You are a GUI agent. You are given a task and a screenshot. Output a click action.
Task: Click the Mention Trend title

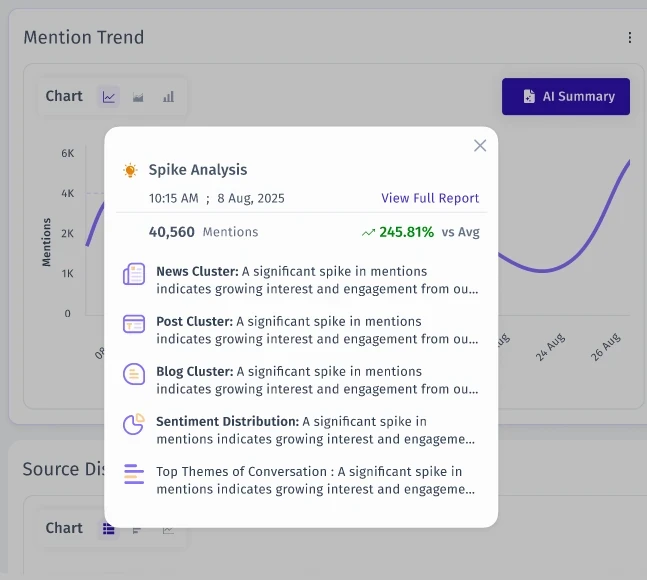[84, 38]
